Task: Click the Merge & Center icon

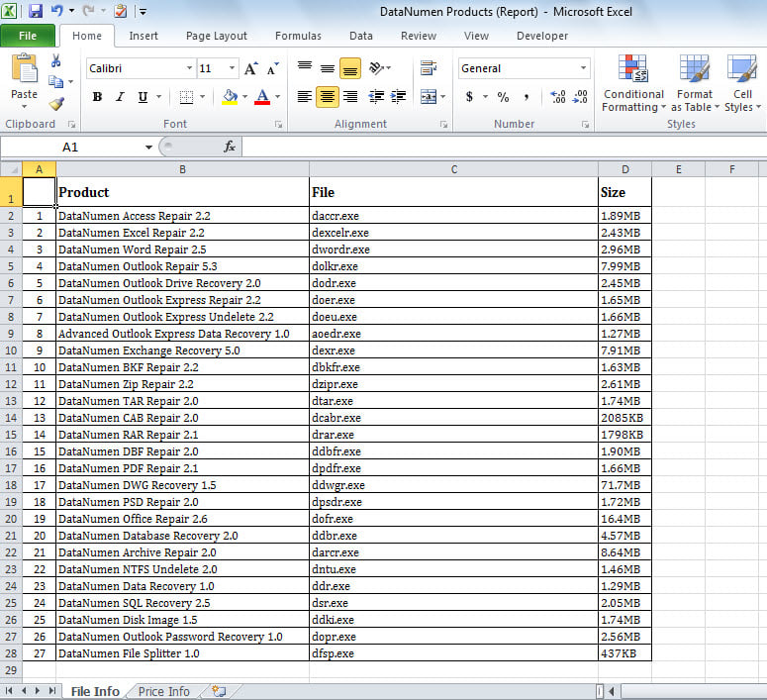Action: click(428, 96)
